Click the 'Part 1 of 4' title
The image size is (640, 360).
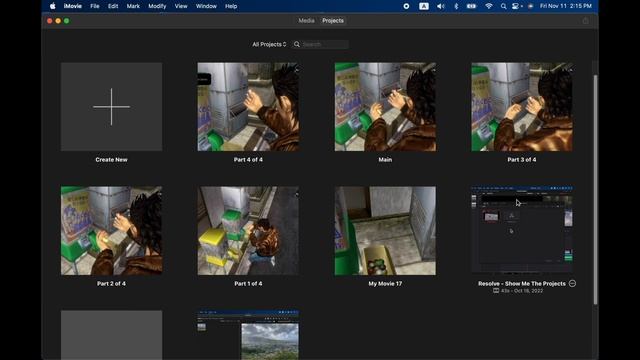click(248, 283)
